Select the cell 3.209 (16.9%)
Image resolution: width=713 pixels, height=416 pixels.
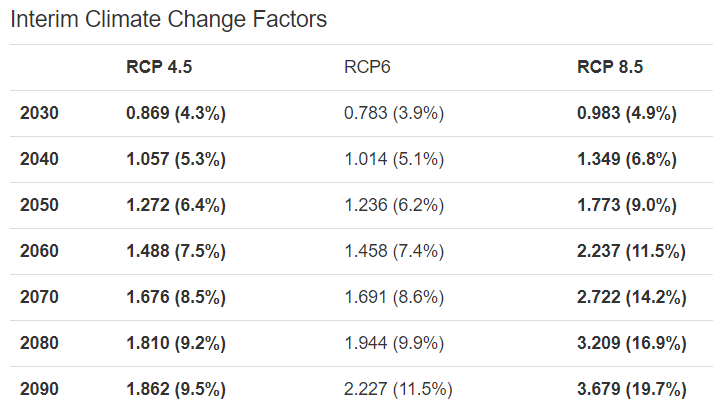pos(632,343)
